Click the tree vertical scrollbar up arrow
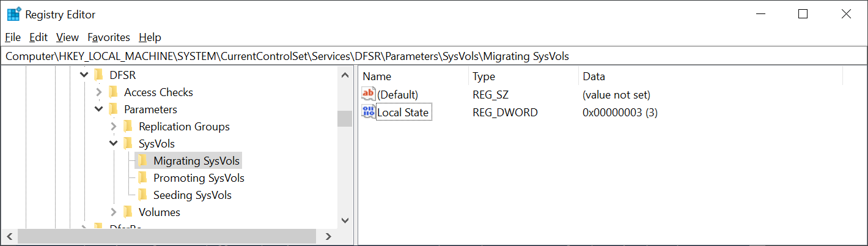 tap(345, 75)
